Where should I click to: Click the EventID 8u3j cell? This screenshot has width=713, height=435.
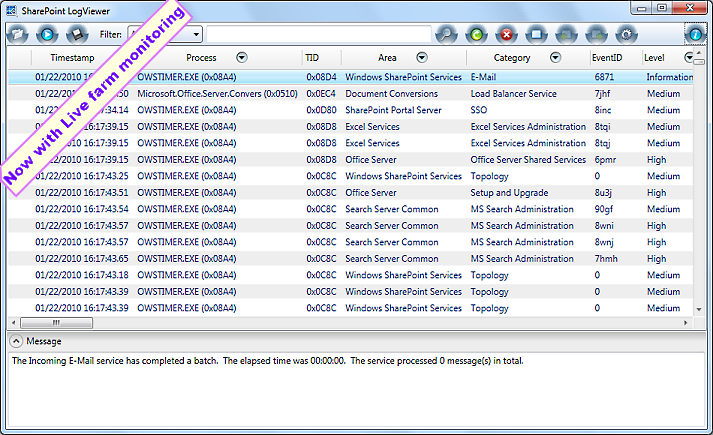pyautogui.click(x=603, y=193)
